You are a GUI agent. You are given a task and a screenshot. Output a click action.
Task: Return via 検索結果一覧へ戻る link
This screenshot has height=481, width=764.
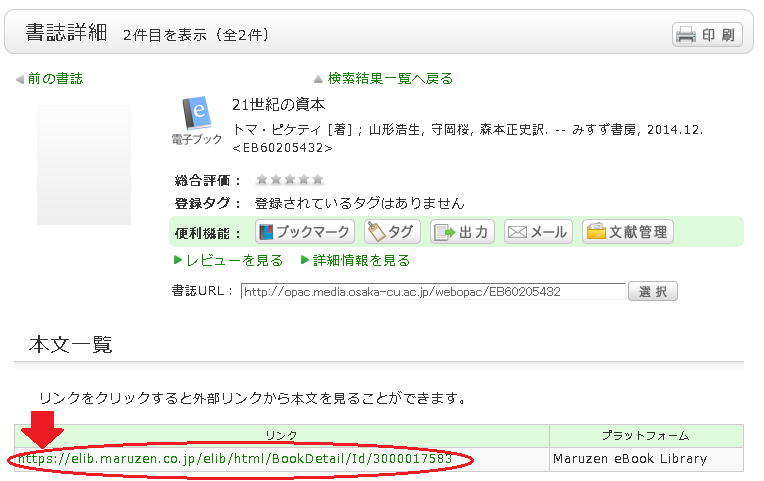[390, 78]
